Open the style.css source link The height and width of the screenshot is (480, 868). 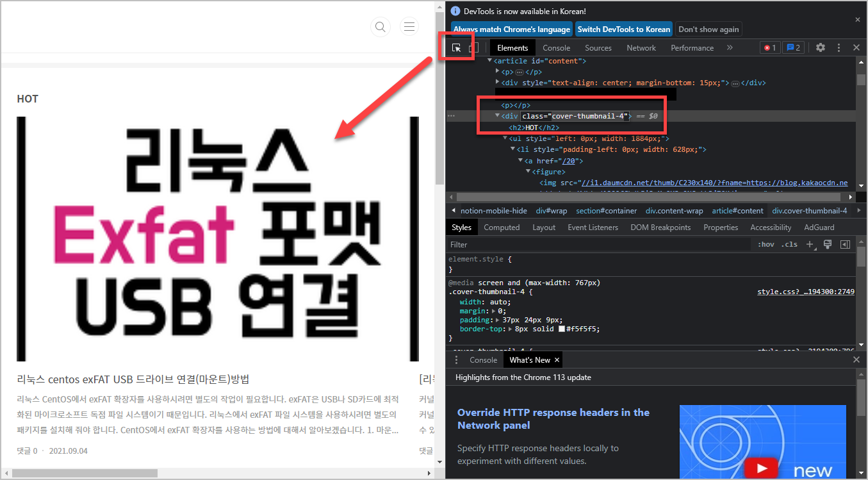pos(806,292)
